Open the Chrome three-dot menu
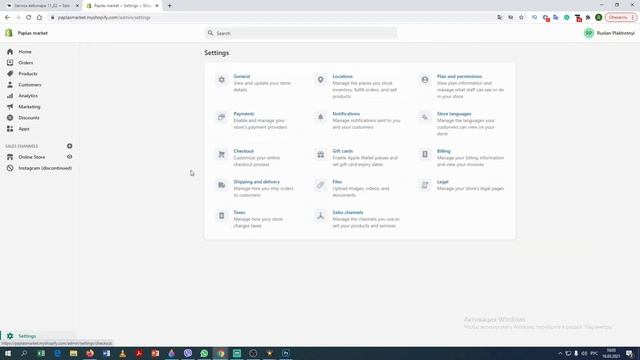 pyautogui.click(x=633, y=18)
